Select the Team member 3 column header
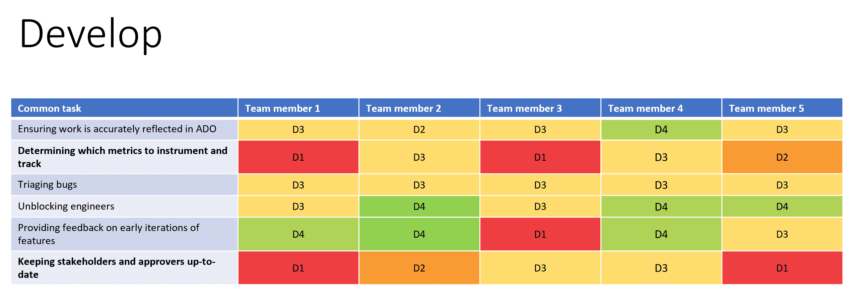This screenshot has height=305, width=868. pos(540,108)
